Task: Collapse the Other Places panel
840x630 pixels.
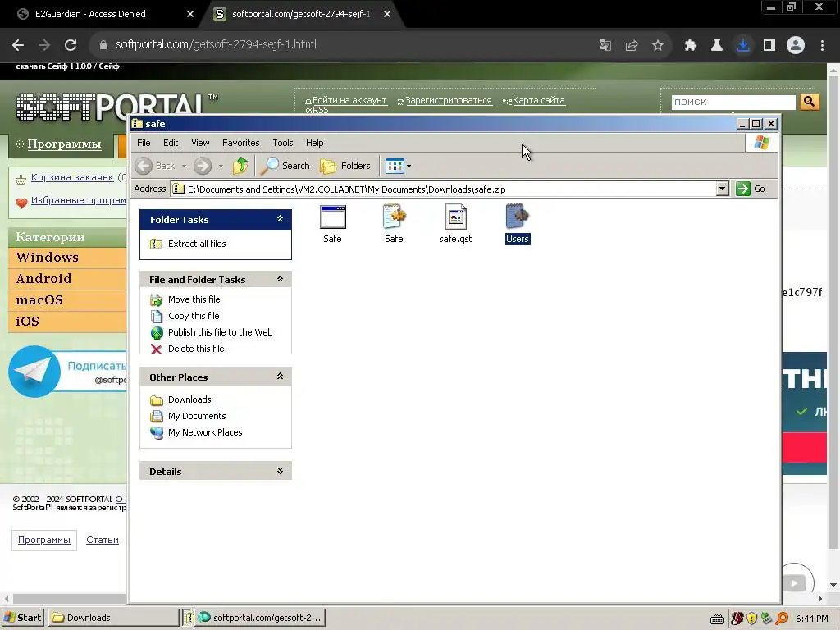Action: point(280,377)
